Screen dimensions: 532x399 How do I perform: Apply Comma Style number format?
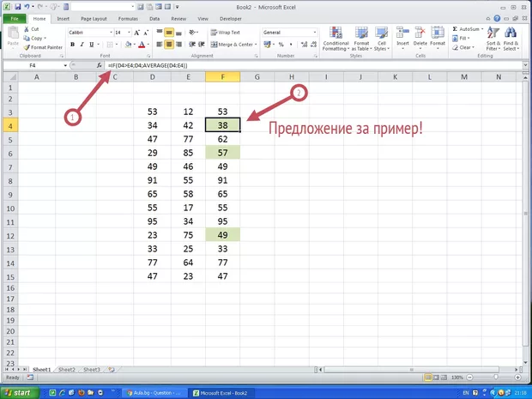(291, 45)
